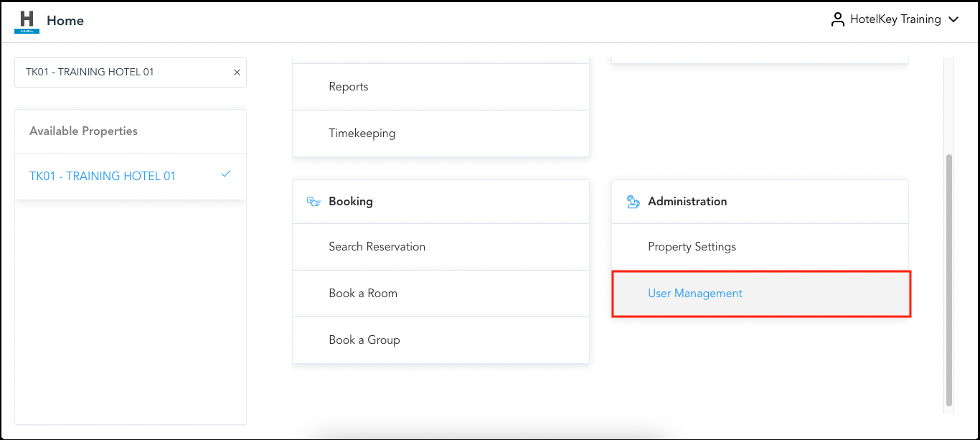The width and height of the screenshot is (980, 440).
Task: Click the user profile icon
Action: 837,19
